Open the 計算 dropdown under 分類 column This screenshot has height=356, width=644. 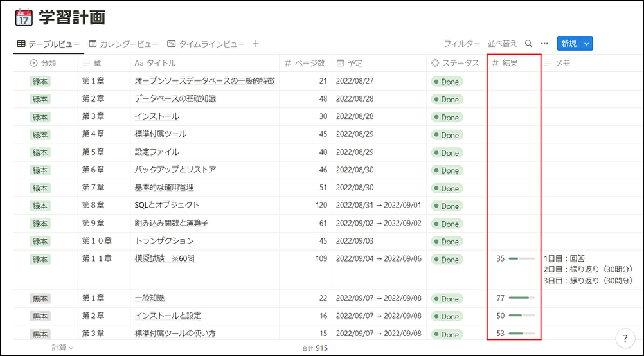point(62,348)
